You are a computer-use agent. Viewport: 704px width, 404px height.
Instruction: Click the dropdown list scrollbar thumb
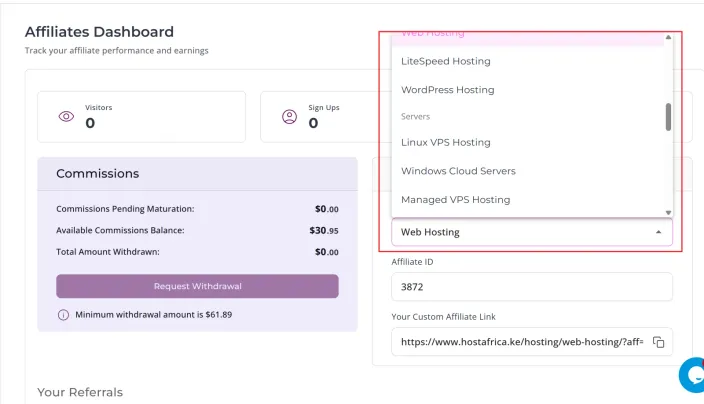[668, 117]
